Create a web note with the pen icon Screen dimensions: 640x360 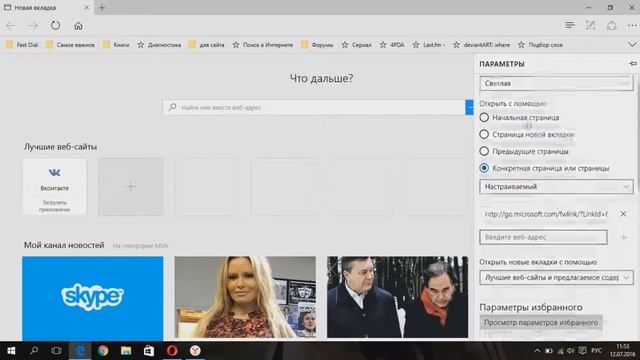591,25
